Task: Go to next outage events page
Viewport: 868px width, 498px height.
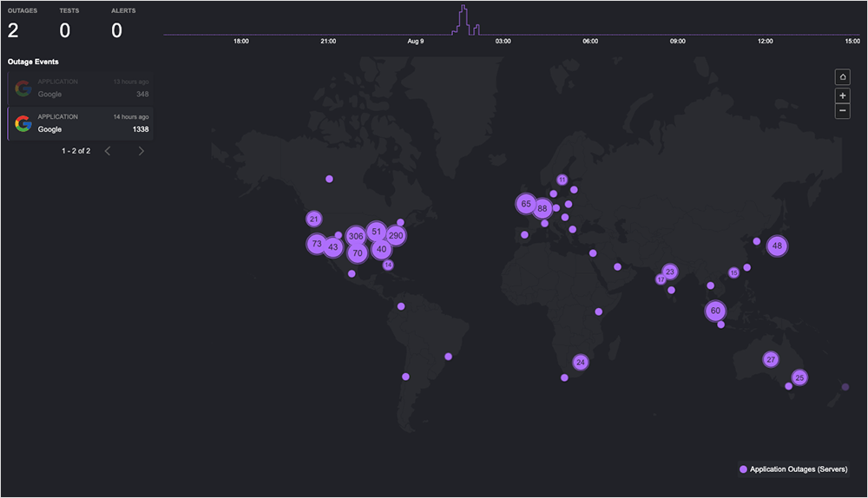Action: pyautogui.click(x=141, y=151)
